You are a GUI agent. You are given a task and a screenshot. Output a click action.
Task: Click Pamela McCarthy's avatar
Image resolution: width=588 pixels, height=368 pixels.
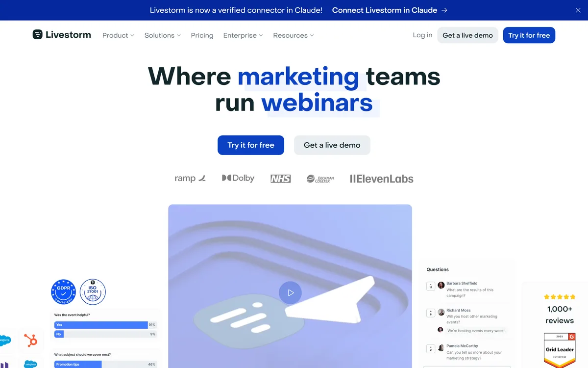pyautogui.click(x=441, y=348)
